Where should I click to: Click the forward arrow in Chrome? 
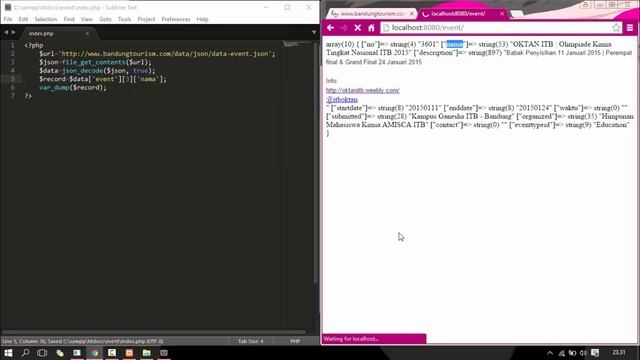344,28
